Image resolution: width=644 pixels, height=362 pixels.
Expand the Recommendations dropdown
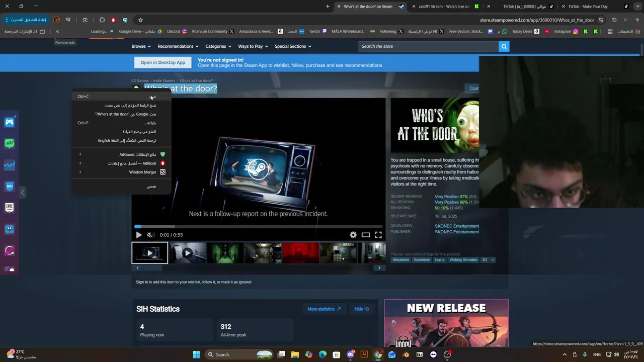(x=178, y=46)
